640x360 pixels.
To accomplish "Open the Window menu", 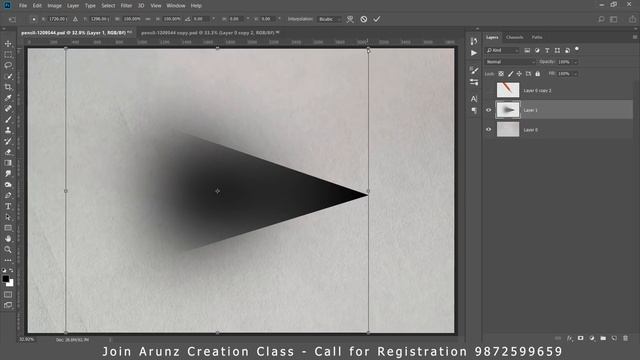I will (176, 6).
